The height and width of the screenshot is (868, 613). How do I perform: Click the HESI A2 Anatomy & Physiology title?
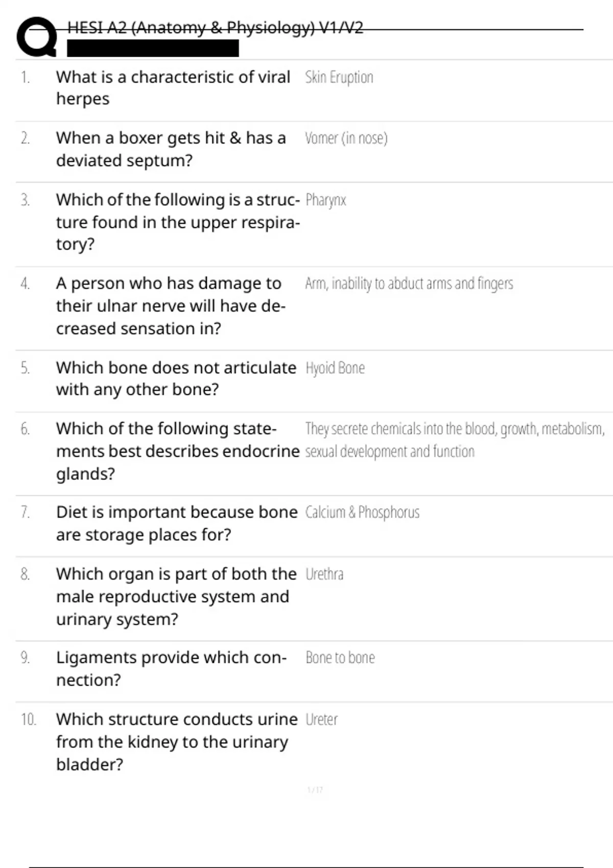click(215, 28)
